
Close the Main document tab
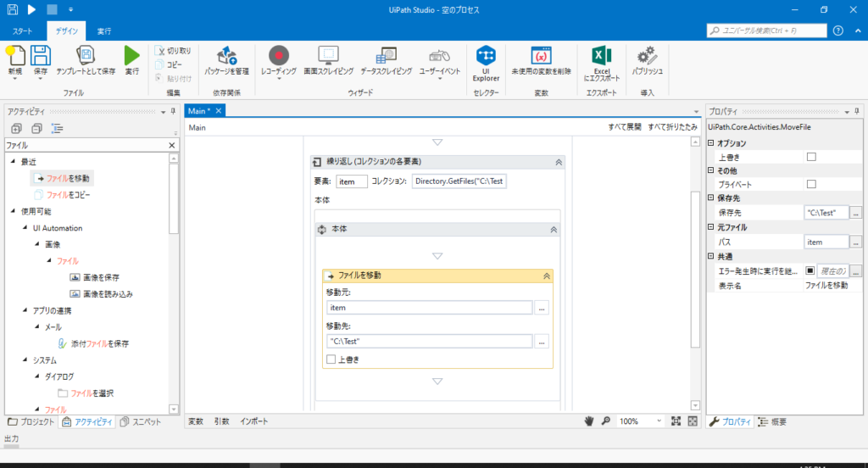(219, 111)
